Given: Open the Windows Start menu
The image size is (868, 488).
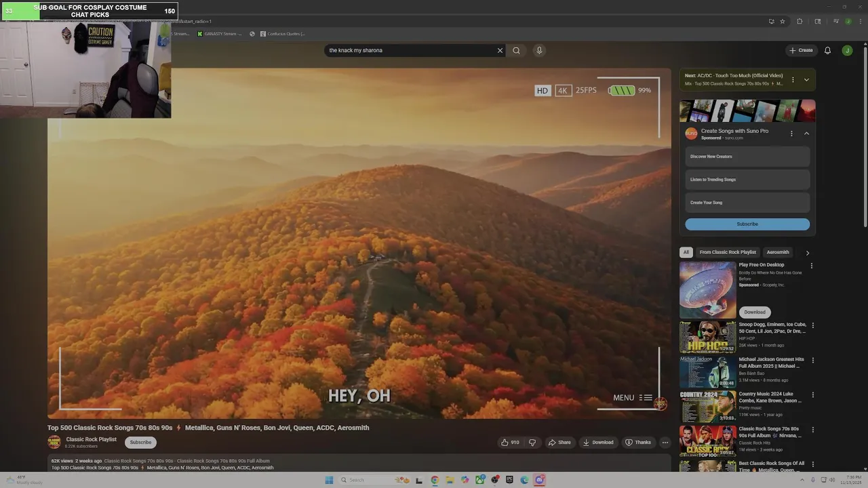Looking at the screenshot, I should 329,480.
